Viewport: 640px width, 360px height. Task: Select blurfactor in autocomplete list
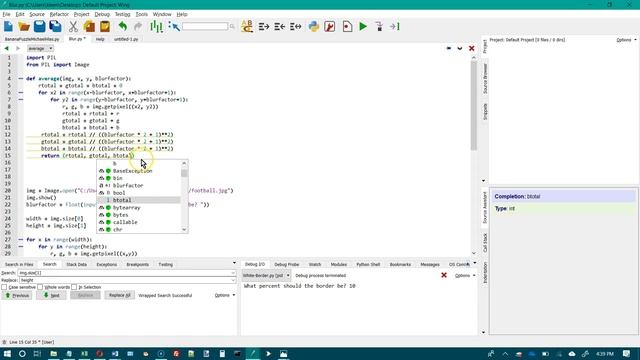coord(139,185)
